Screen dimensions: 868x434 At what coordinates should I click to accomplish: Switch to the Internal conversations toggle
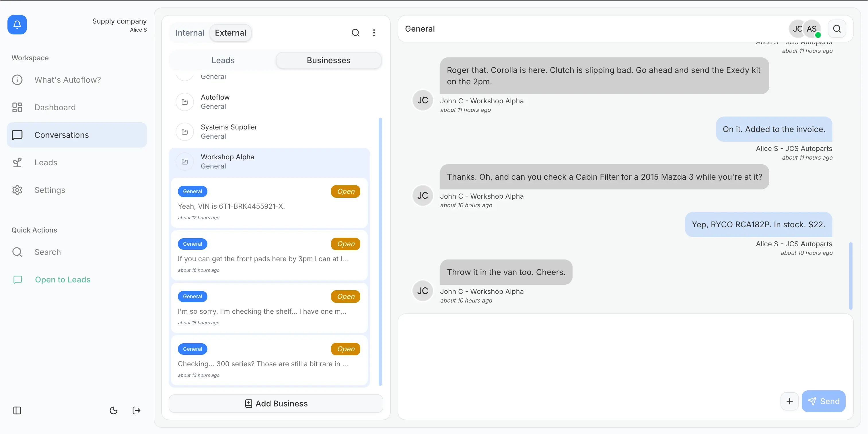click(190, 33)
